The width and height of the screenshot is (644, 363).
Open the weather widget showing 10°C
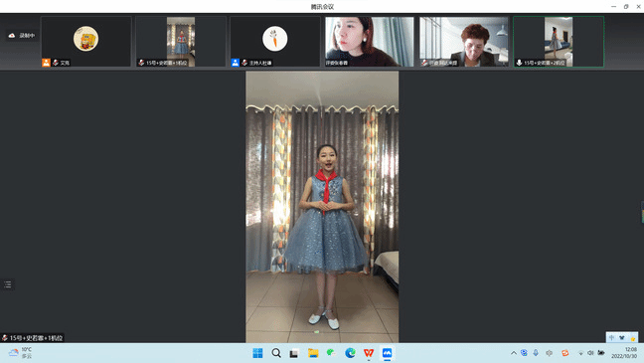point(21,353)
